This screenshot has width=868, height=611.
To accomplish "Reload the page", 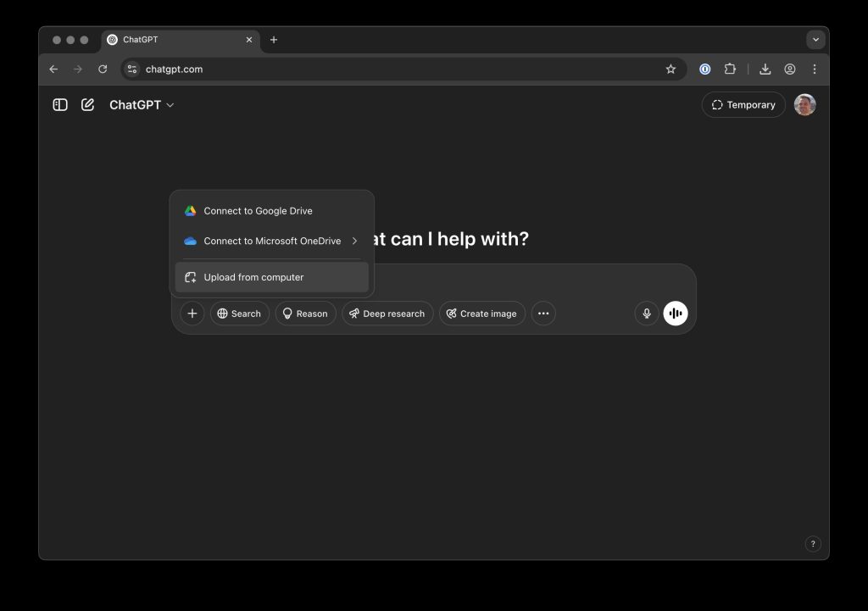I will [103, 69].
